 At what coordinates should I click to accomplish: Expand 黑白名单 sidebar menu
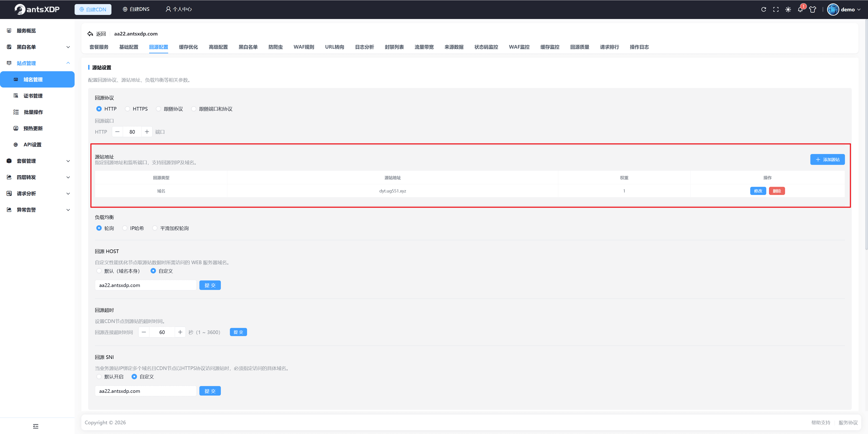point(37,47)
